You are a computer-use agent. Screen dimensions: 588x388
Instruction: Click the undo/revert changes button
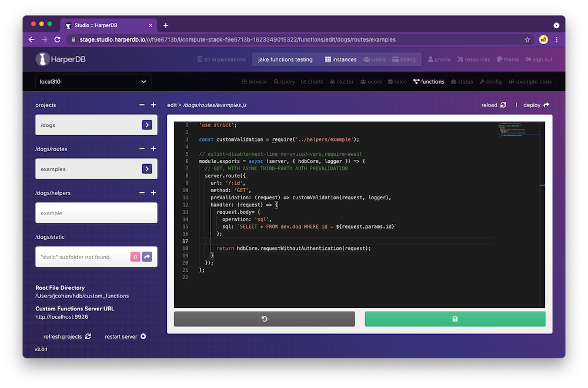click(264, 319)
